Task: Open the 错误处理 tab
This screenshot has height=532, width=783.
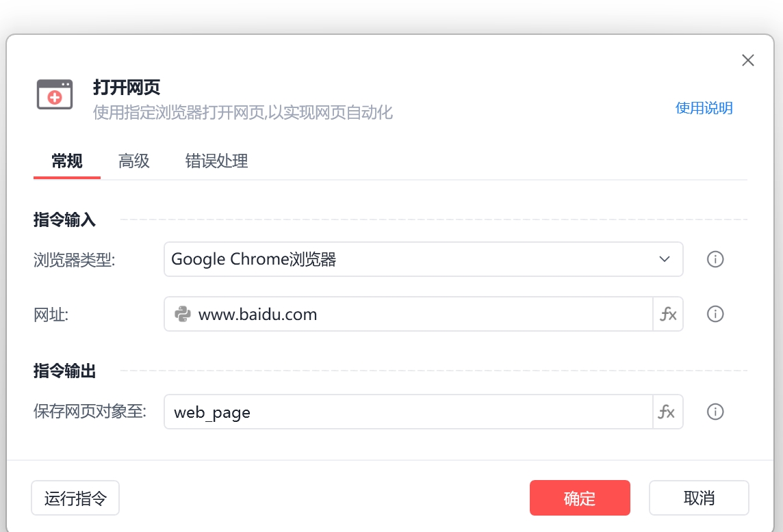Action: [x=216, y=161]
